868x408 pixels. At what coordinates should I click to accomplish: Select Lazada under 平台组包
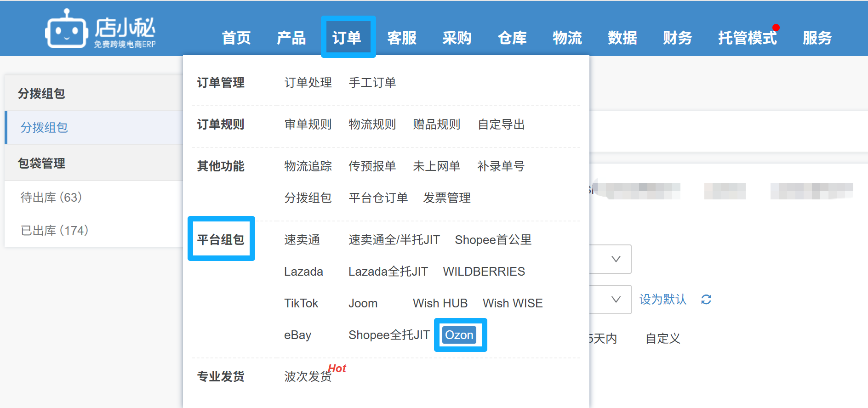pos(303,271)
